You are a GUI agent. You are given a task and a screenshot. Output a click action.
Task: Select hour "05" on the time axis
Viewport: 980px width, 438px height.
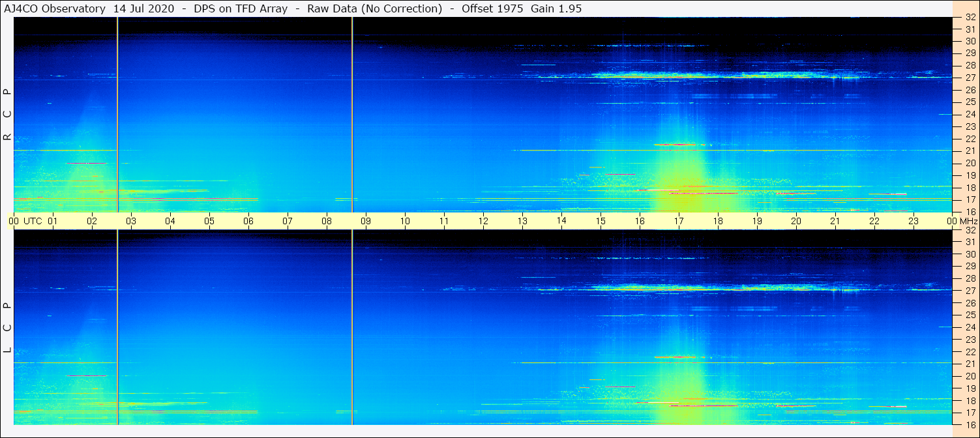(209, 221)
